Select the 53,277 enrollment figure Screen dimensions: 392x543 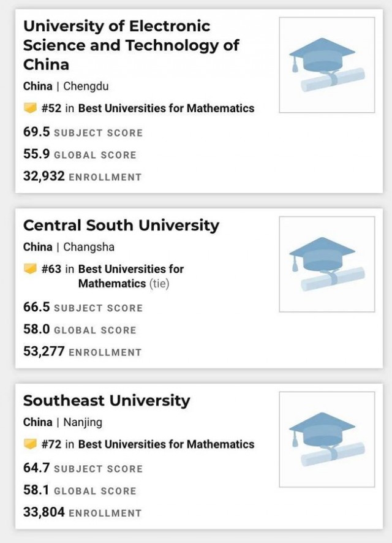click(44, 351)
